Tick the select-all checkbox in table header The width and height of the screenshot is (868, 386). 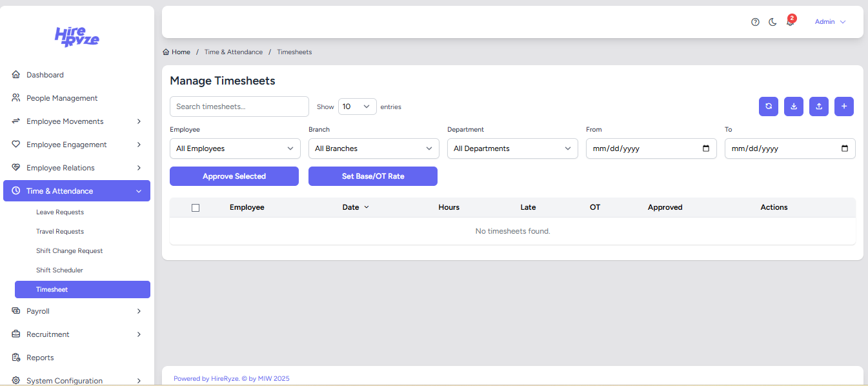point(196,208)
